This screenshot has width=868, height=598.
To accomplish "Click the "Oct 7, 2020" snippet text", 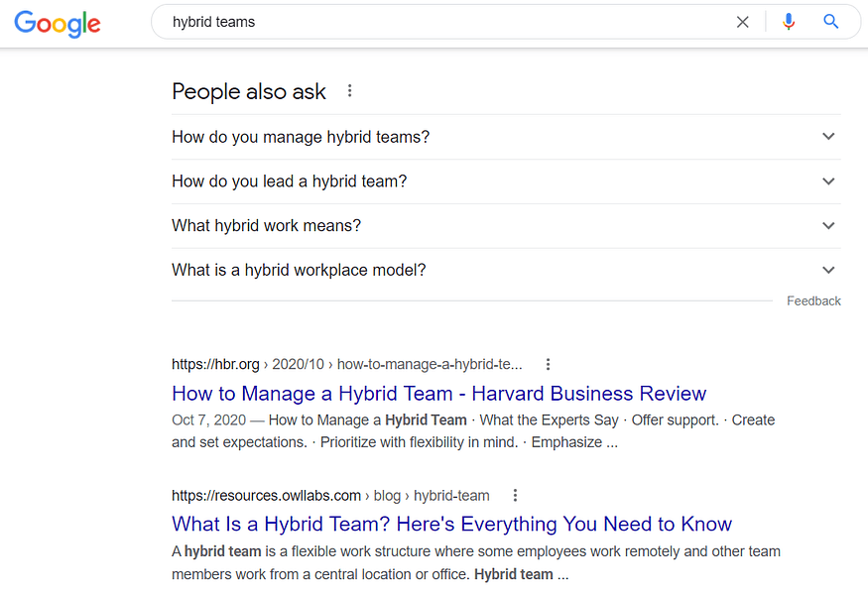I will pos(208,419).
